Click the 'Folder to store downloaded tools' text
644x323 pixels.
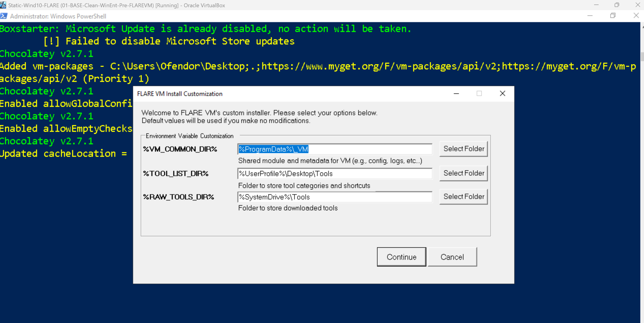[x=288, y=208]
